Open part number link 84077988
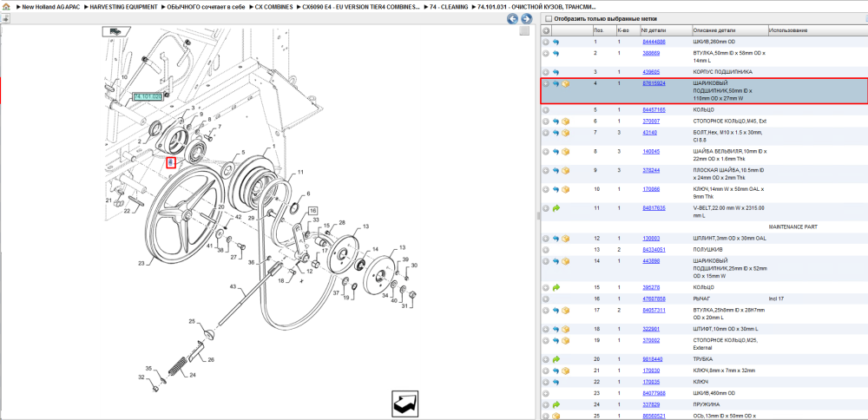The image size is (868, 420). [x=654, y=393]
